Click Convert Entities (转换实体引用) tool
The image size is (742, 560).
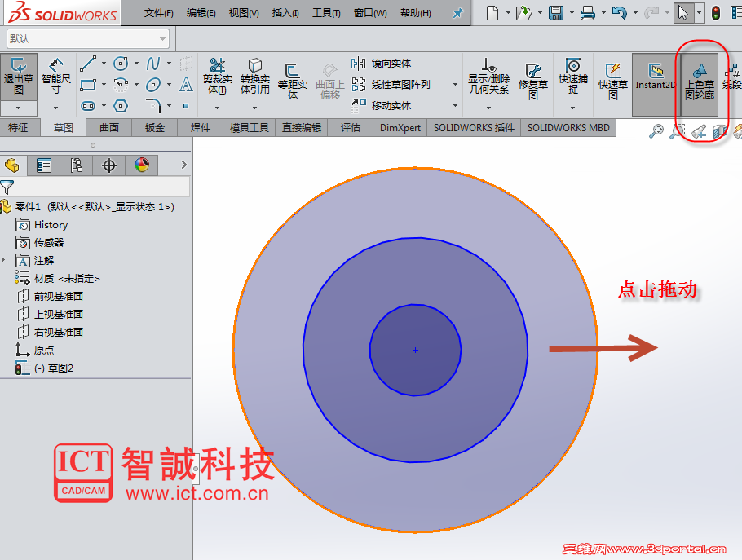coord(255,77)
